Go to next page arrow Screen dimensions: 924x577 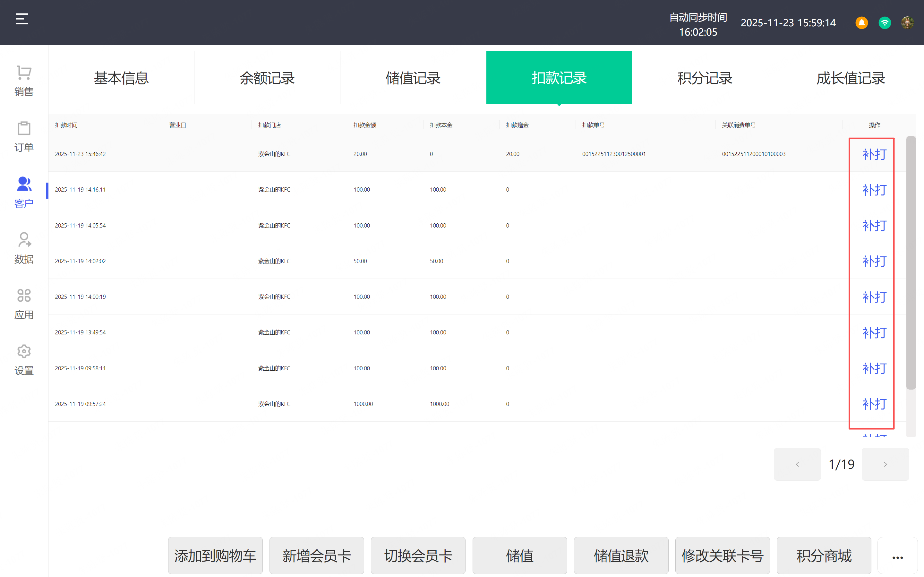[x=885, y=464]
